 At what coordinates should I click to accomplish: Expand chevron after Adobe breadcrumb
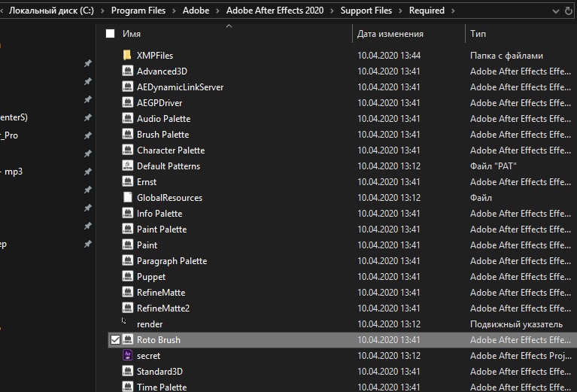[218, 11]
